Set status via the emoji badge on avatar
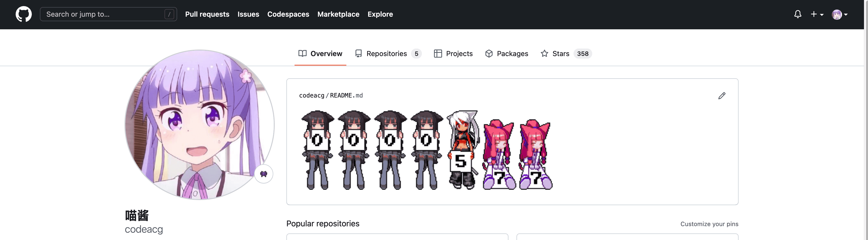The height and width of the screenshot is (240, 868). (x=263, y=174)
